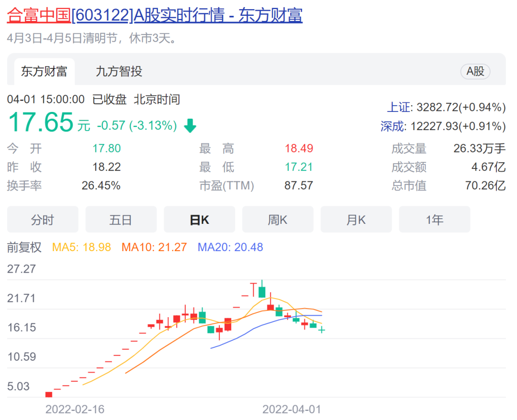Click the A股 market badge
This screenshot has height=420, width=517.
click(475, 72)
